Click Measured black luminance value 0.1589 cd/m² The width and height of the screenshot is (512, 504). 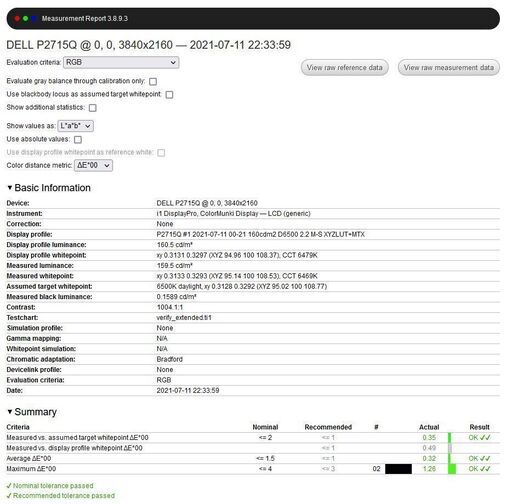click(x=176, y=297)
